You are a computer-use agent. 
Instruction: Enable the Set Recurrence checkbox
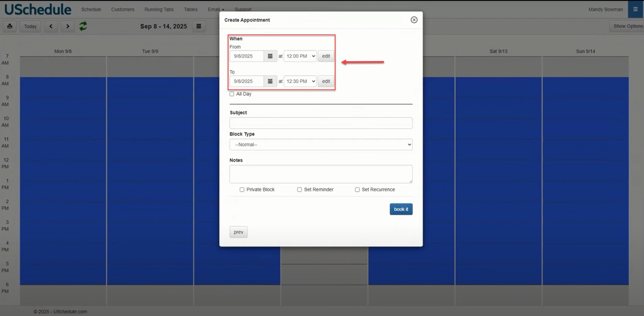357,190
